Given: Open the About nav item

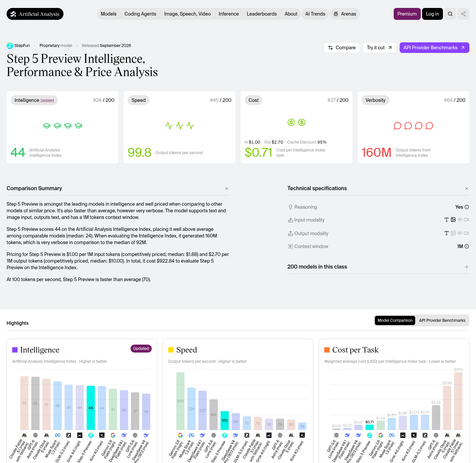Looking at the screenshot, I should pos(291,14).
